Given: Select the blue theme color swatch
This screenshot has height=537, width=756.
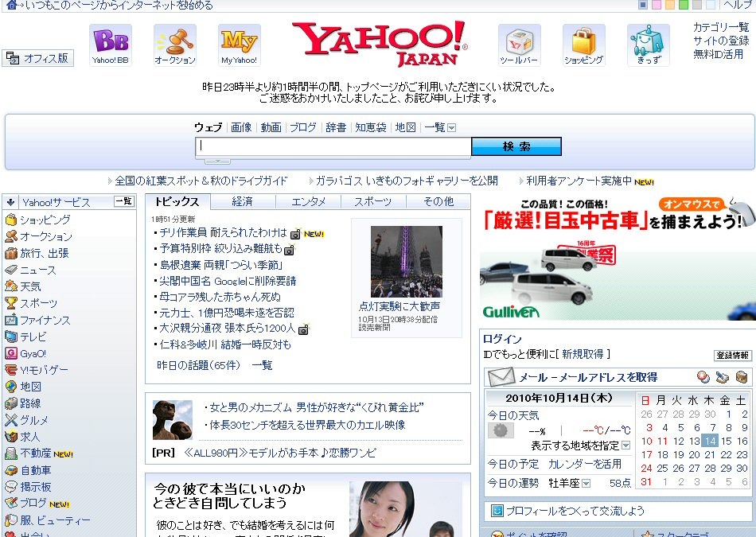Looking at the screenshot, I should 643,5.
